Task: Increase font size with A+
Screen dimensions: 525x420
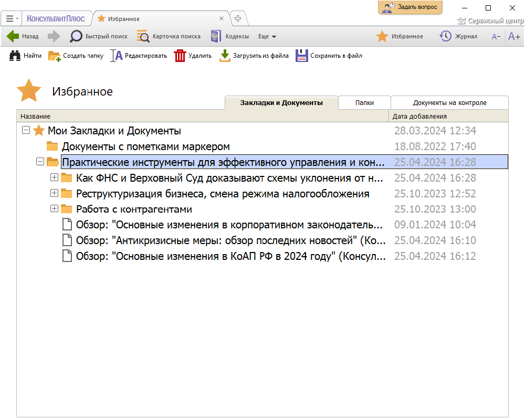Action: (x=514, y=36)
